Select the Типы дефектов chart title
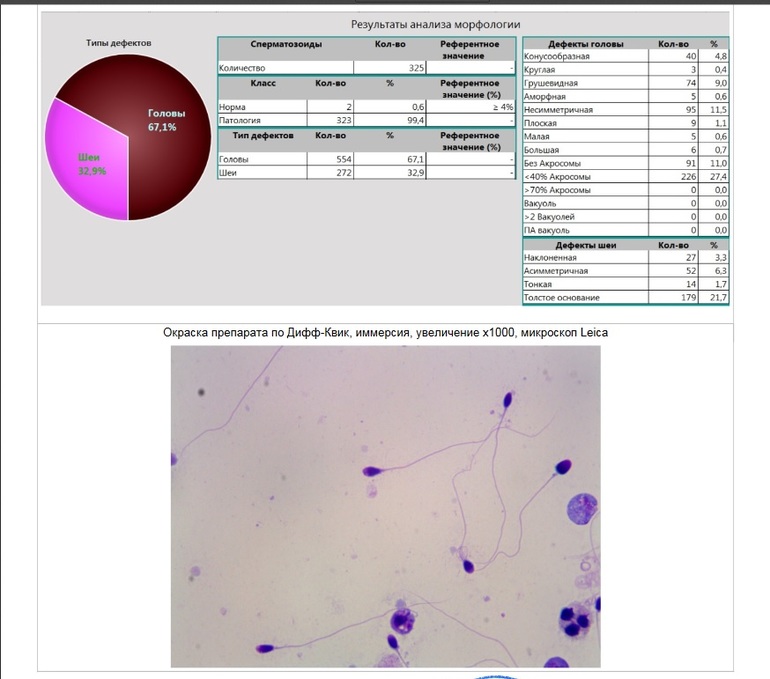 118,43
